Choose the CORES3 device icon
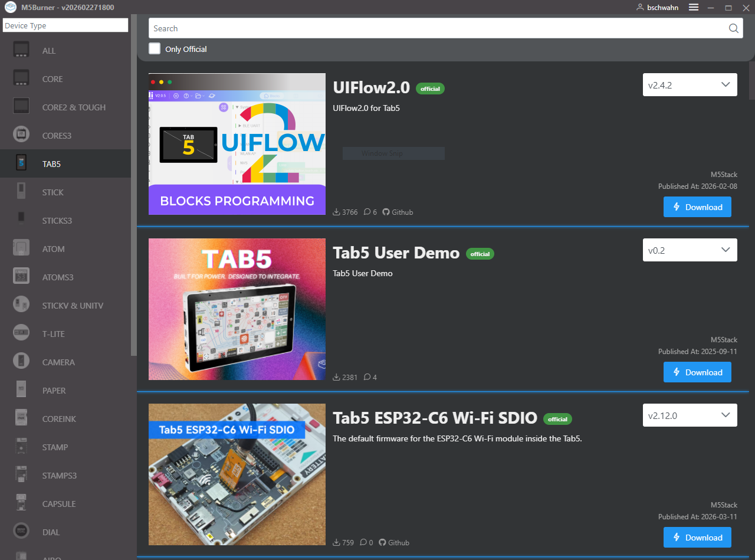 22,136
